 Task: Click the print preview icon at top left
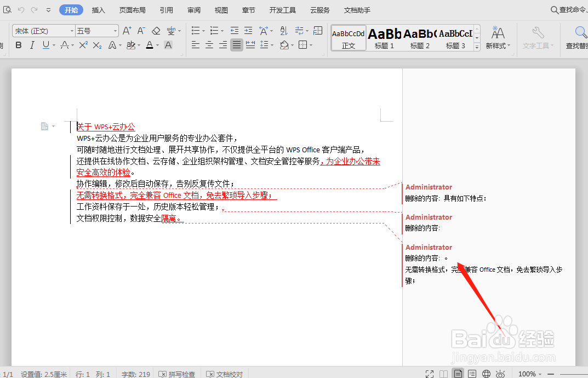[x=7, y=10]
